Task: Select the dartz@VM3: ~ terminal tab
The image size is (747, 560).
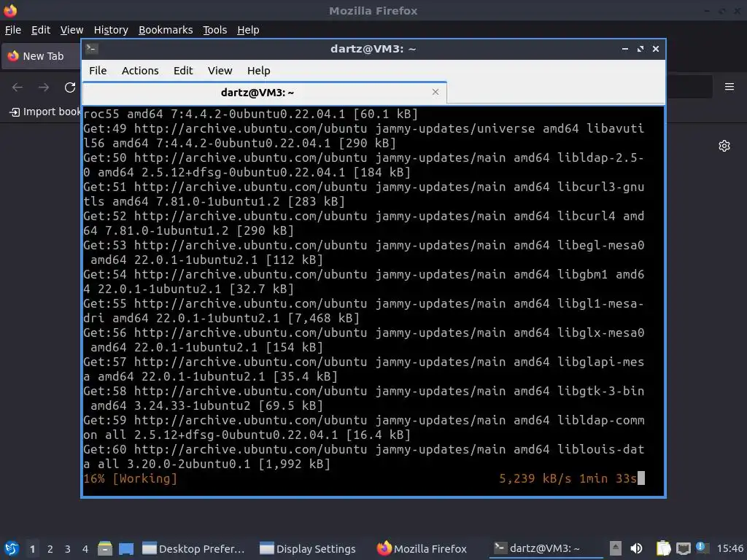Action: click(264, 93)
